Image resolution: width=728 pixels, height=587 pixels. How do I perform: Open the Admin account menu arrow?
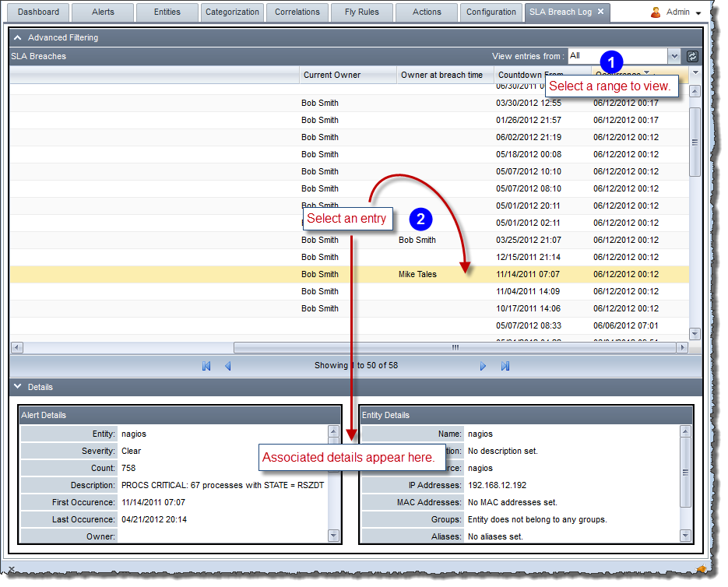(698, 14)
